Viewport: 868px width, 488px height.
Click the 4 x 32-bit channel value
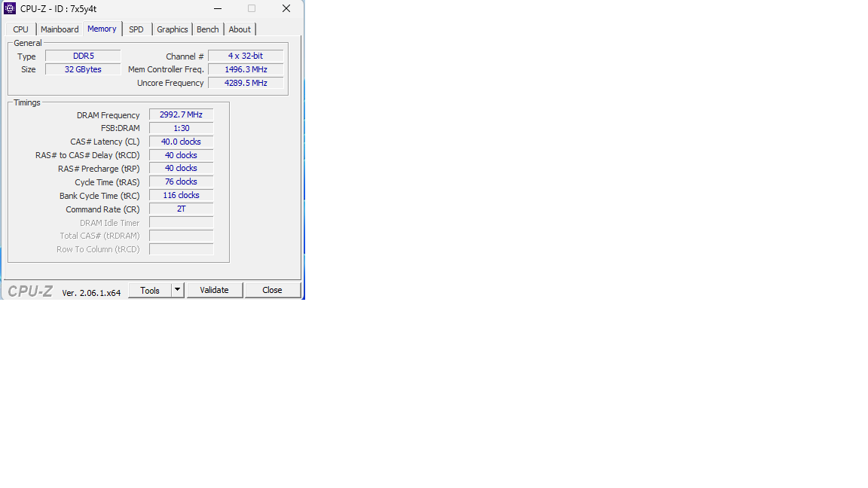(x=246, y=56)
